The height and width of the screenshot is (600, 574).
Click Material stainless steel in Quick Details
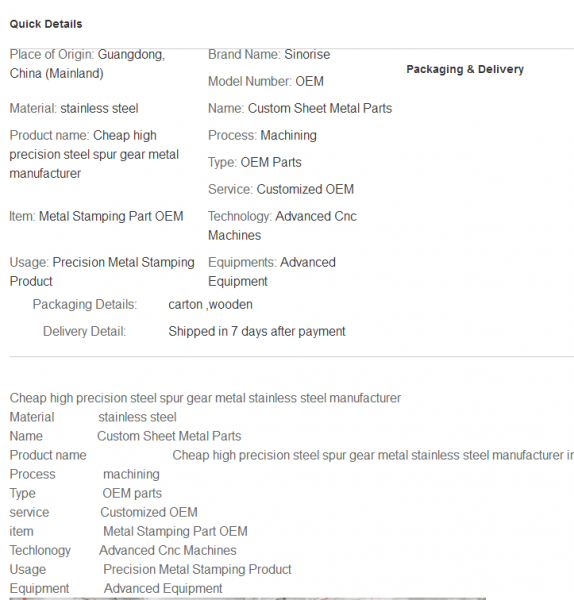(74, 109)
